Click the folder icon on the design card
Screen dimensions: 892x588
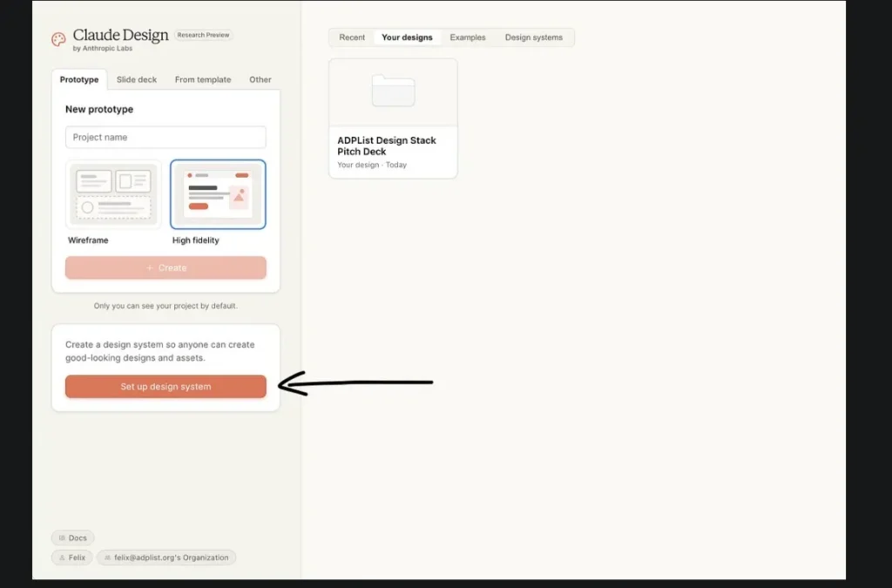[393, 91]
